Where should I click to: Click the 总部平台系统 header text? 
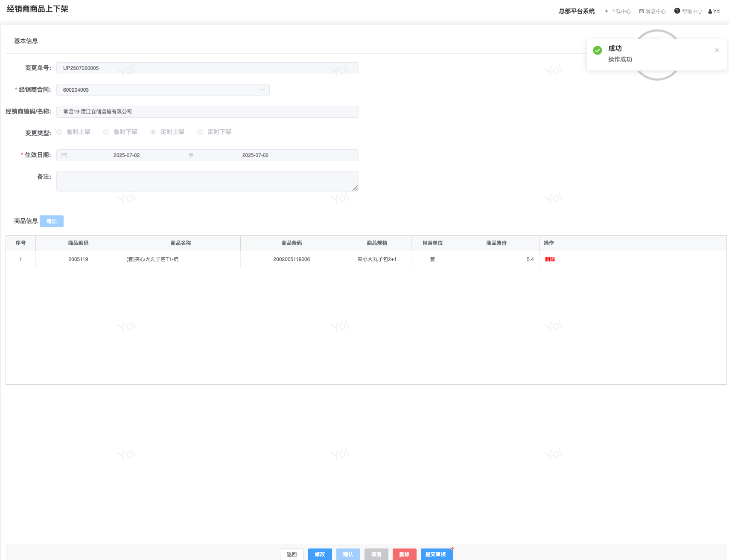point(577,11)
